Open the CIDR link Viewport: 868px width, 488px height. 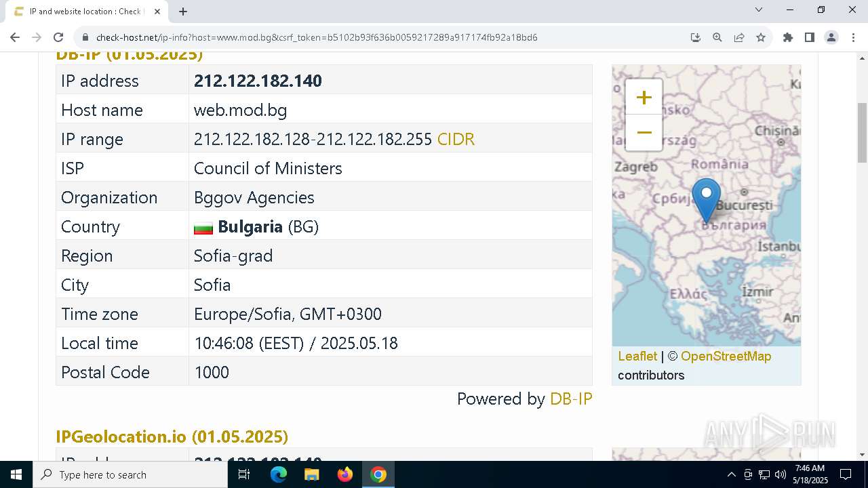(456, 139)
